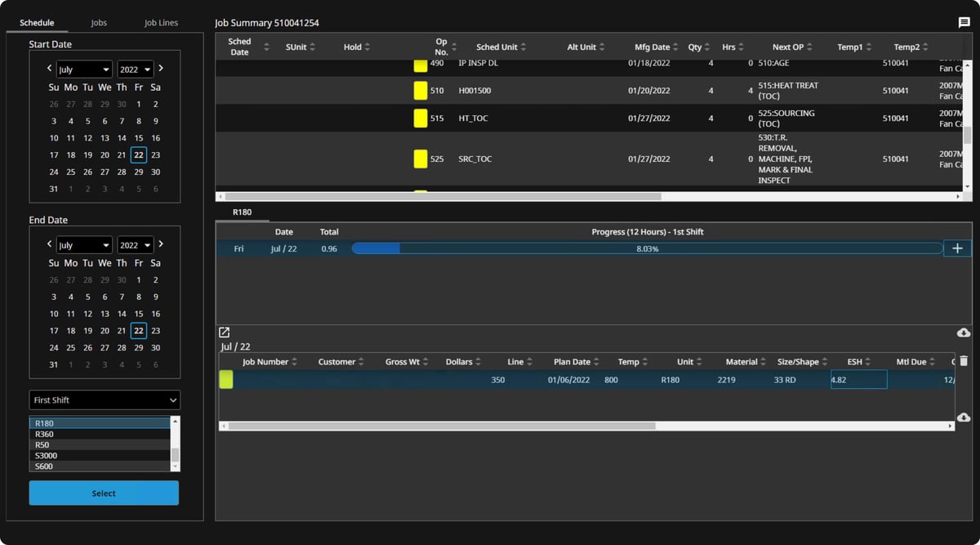
Task: Click job lines table horizontal scrollbar
Action: 442,426
